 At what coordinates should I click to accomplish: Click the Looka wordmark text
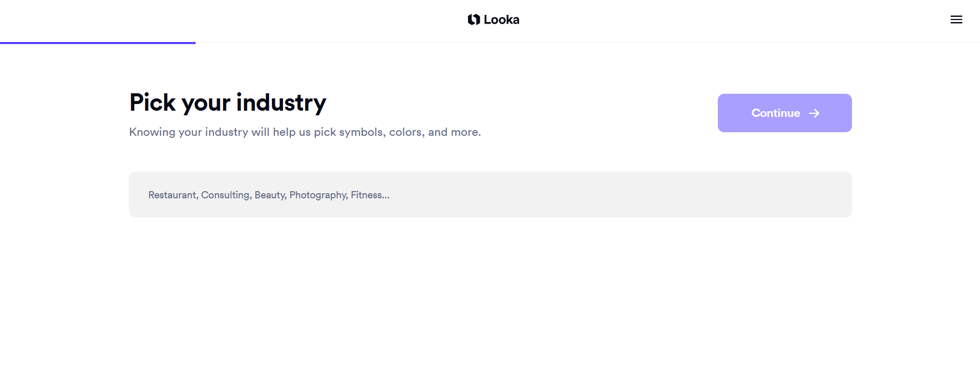pos(501,19)
